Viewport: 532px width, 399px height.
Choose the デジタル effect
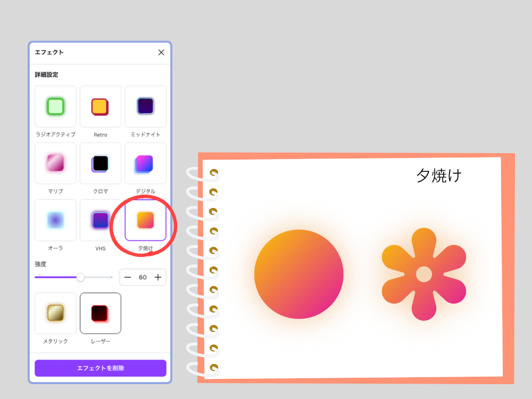[x=146, y=163]
